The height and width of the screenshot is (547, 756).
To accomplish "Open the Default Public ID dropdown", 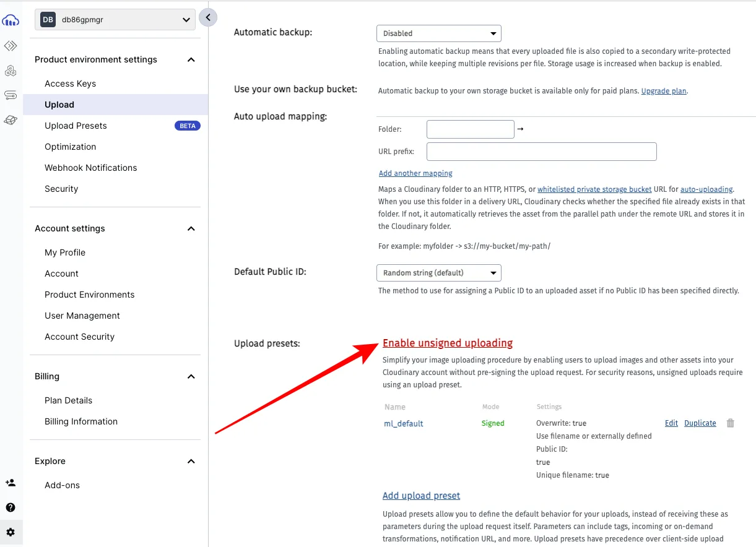I will 439,273.
